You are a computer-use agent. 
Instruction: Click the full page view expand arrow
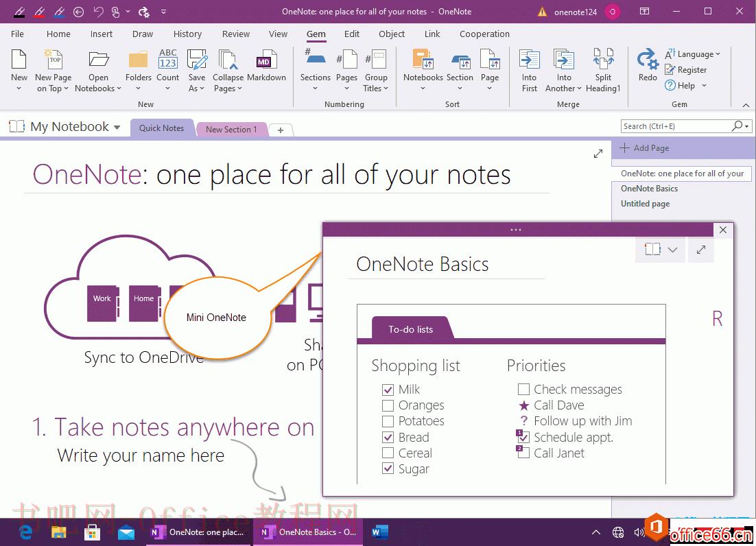[x=598, y=154]
